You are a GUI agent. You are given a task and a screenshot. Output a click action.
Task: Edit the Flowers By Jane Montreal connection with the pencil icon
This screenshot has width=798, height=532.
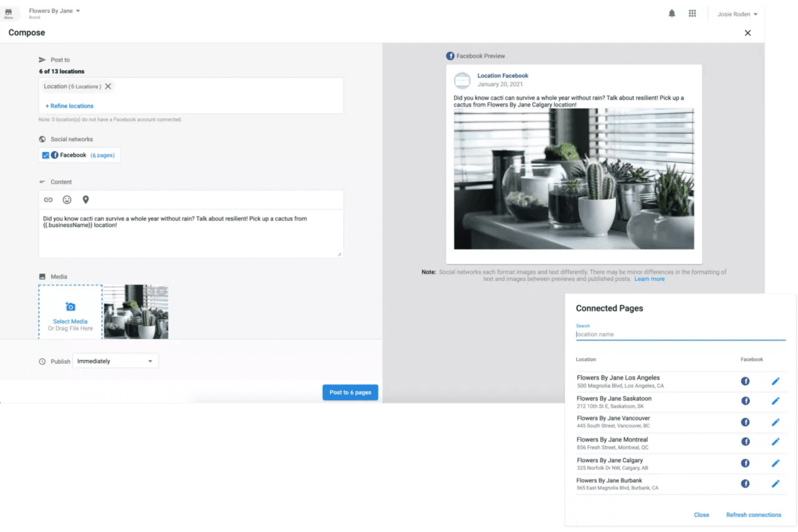[x=776, y=442]
